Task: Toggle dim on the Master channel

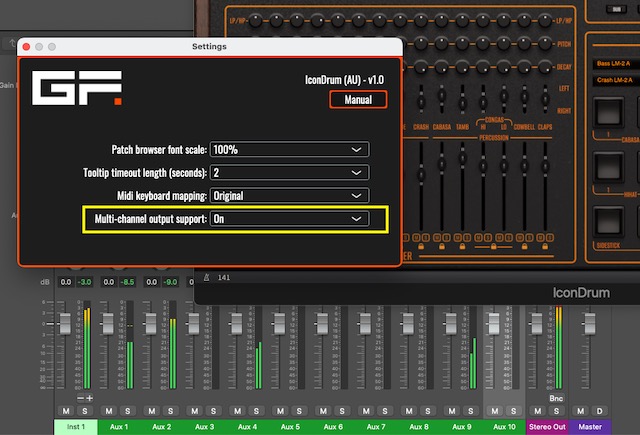Action: tap(599, 411)
